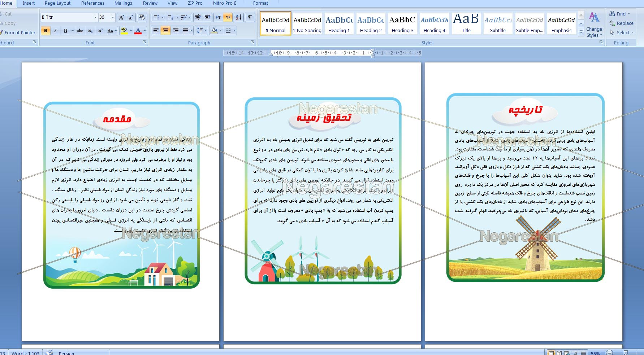
Task: Expand the Styles gallery More arrow
Action: [581, 32]
